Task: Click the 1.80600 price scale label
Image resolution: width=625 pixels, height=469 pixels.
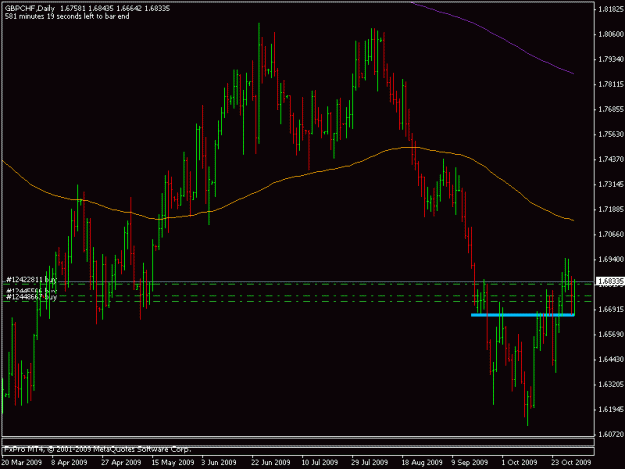Action: pyautogui.click(x=611, y=34)
